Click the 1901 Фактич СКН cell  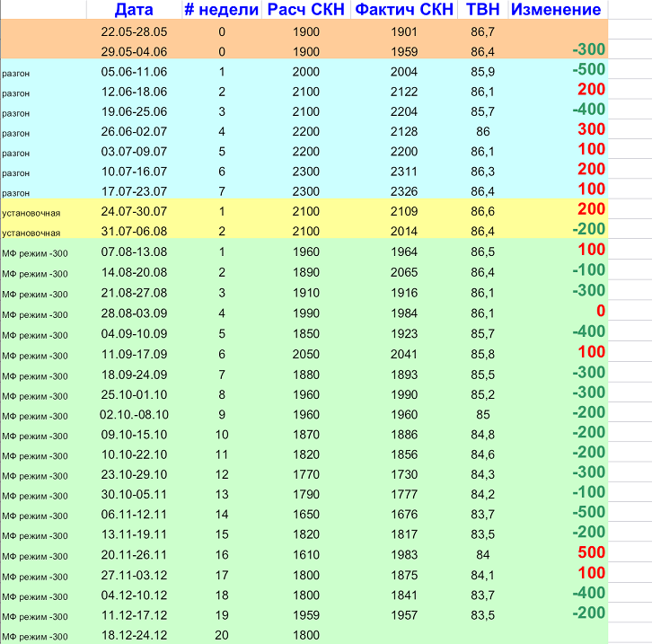[x=404, y=32]
